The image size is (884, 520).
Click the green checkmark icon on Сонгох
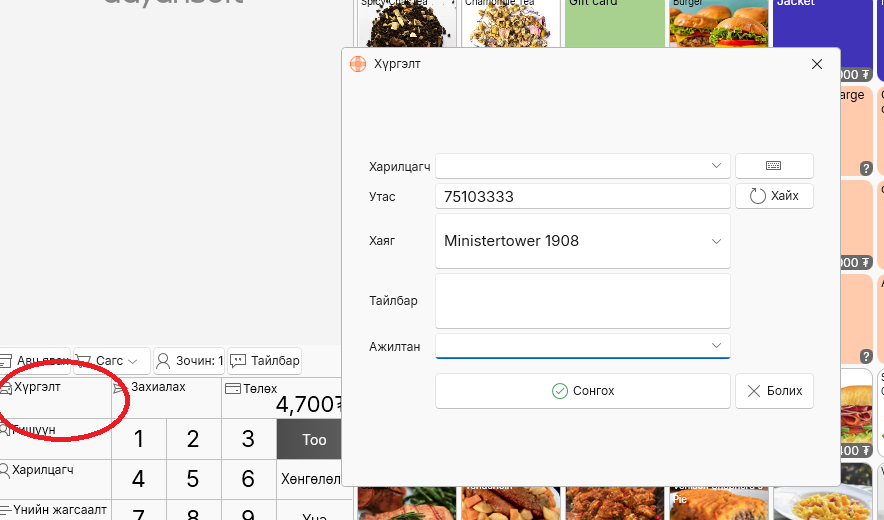coord(560,391)
